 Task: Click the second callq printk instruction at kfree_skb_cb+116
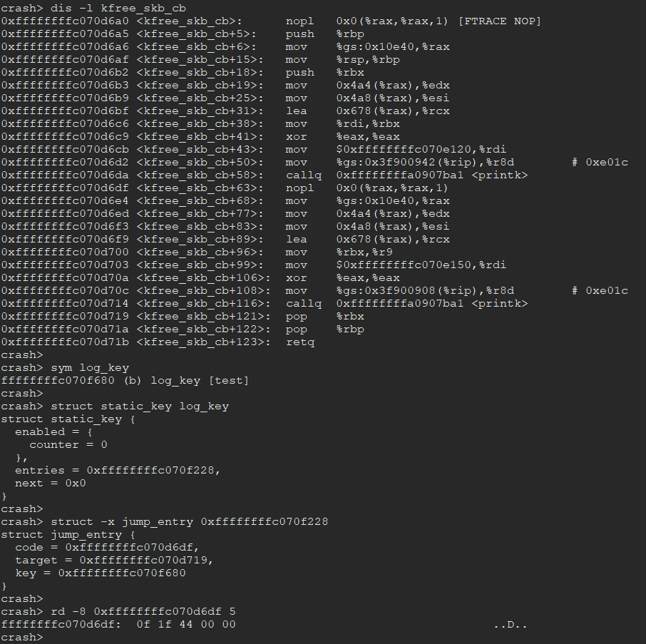[406, 304]
